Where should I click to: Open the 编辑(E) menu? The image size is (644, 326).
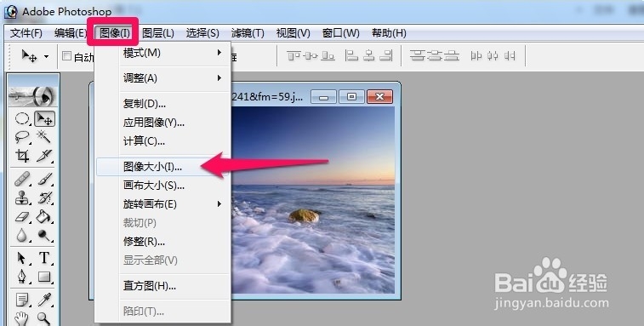[x=71, y=33]
